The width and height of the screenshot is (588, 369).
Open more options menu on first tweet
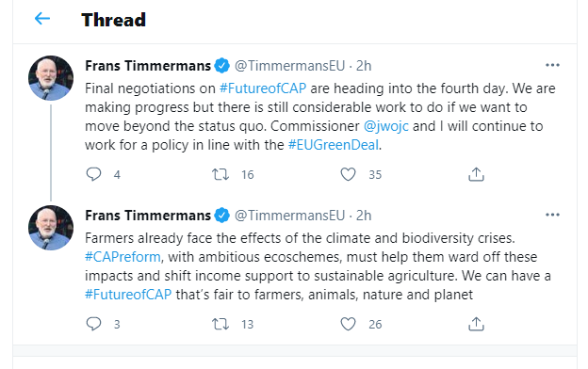552,65
